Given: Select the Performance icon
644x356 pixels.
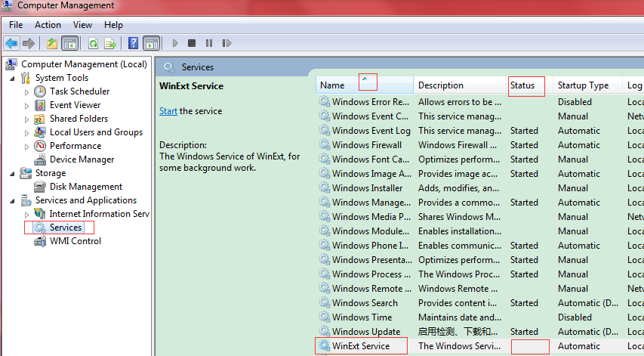Looking at the screenshot, I should (40, 146).
